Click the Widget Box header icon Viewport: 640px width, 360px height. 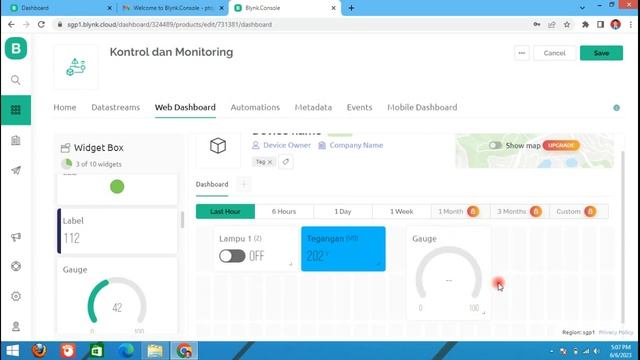pyautogui.click(x=65, y=148)
